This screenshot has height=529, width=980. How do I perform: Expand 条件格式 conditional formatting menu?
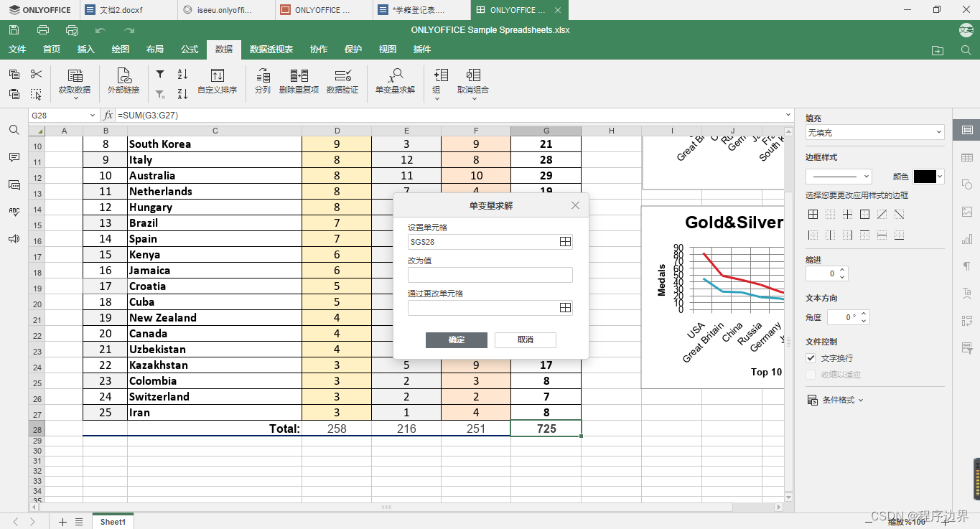pyautogui.click(x=836, y=400)
